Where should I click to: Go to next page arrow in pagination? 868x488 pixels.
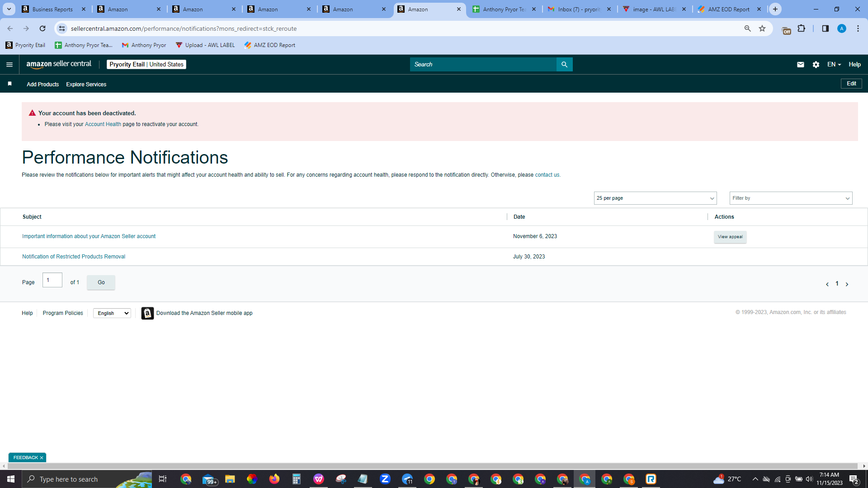[x=847, y=284]
